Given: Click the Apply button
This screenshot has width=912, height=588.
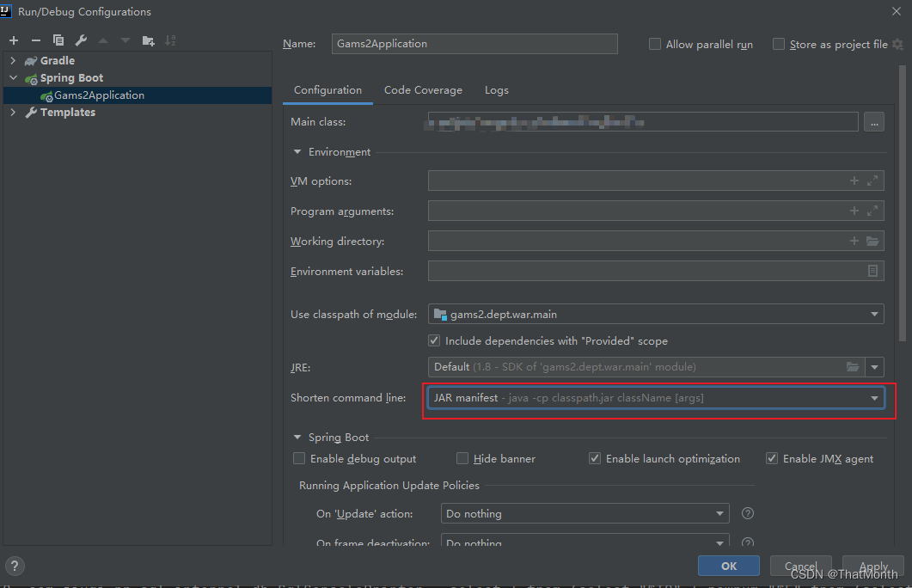Looking at the screenshot, I should [873, 566].
